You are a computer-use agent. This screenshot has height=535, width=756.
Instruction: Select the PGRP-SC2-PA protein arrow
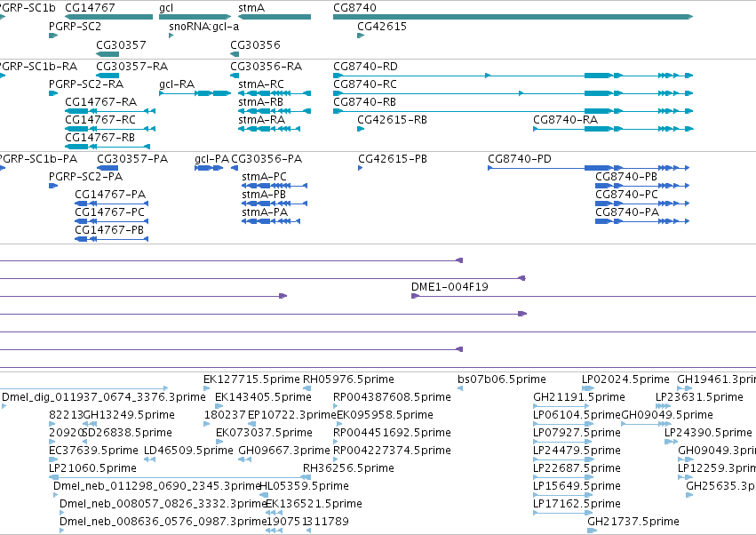[x=53, y=186]
